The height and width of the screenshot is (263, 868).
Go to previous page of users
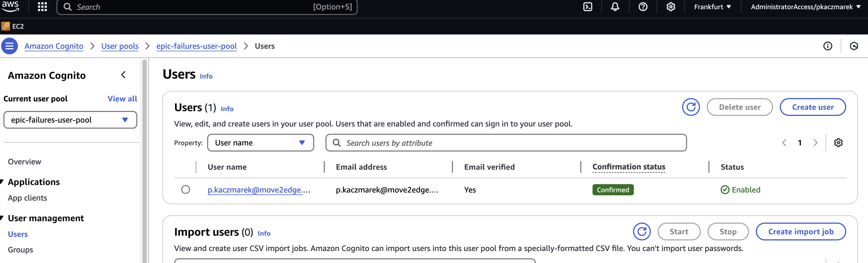click(x=784, y=143)
